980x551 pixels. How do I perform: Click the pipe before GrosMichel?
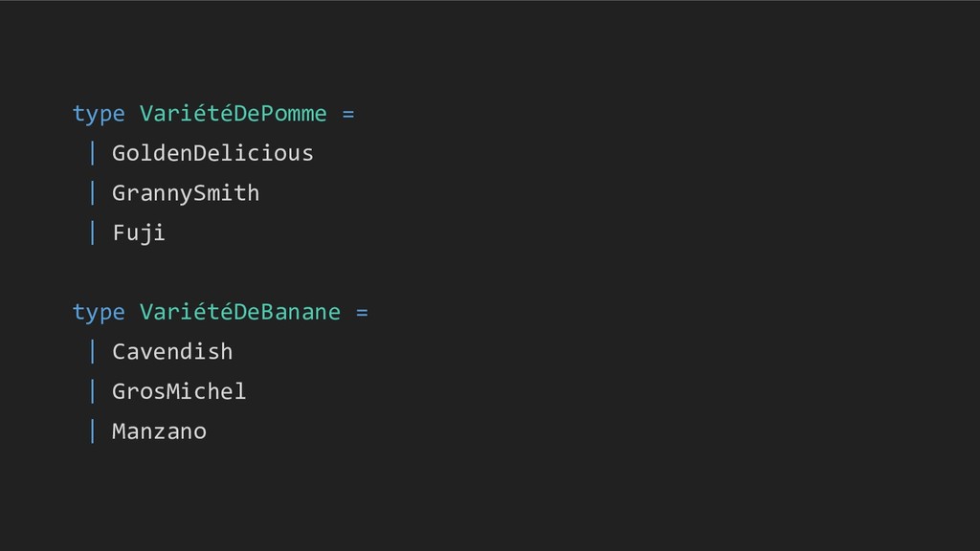pyautogui.click(x=93, y=391)
